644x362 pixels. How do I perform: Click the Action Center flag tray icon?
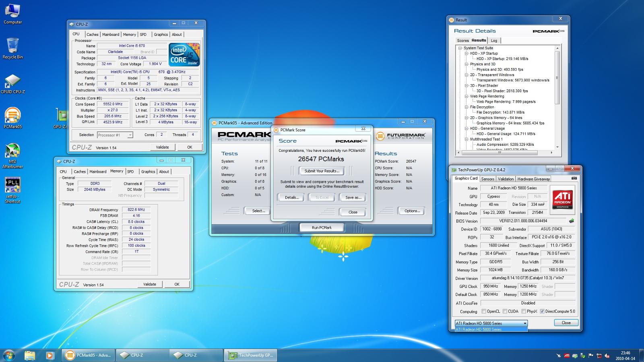click(x=591, y=356)
